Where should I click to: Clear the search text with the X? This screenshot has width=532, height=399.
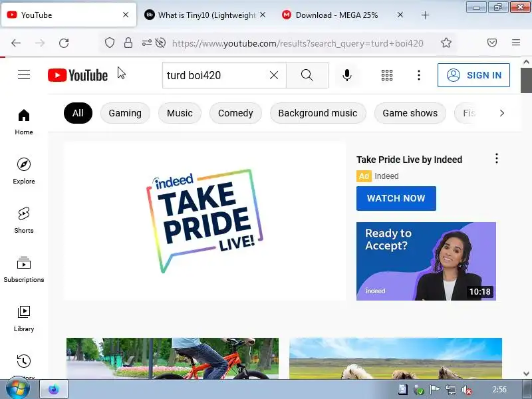coord(274,75)
